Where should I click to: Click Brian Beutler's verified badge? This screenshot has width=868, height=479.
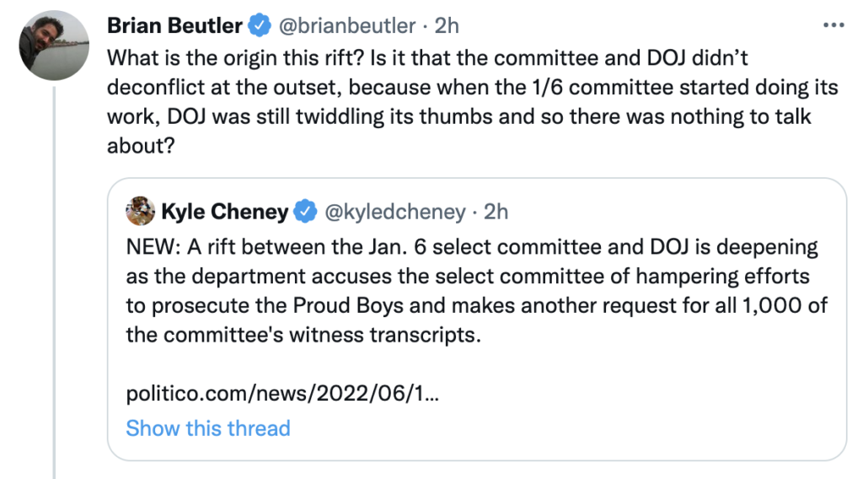click(x=259, y=26)
